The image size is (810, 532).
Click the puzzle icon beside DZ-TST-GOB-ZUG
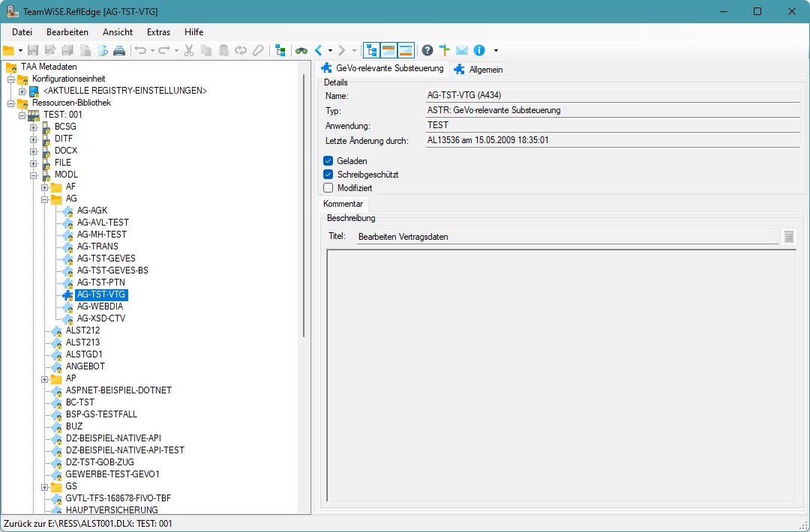(x=56, y=463)
